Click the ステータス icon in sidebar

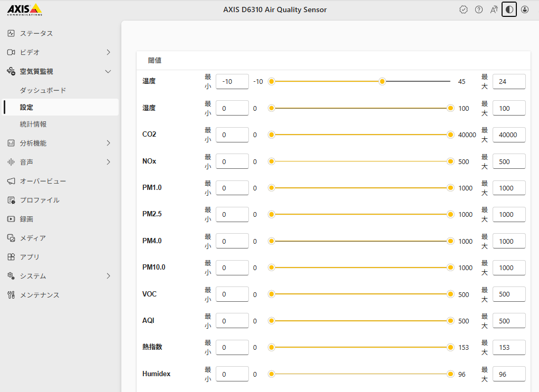click(x=11, y=33)
